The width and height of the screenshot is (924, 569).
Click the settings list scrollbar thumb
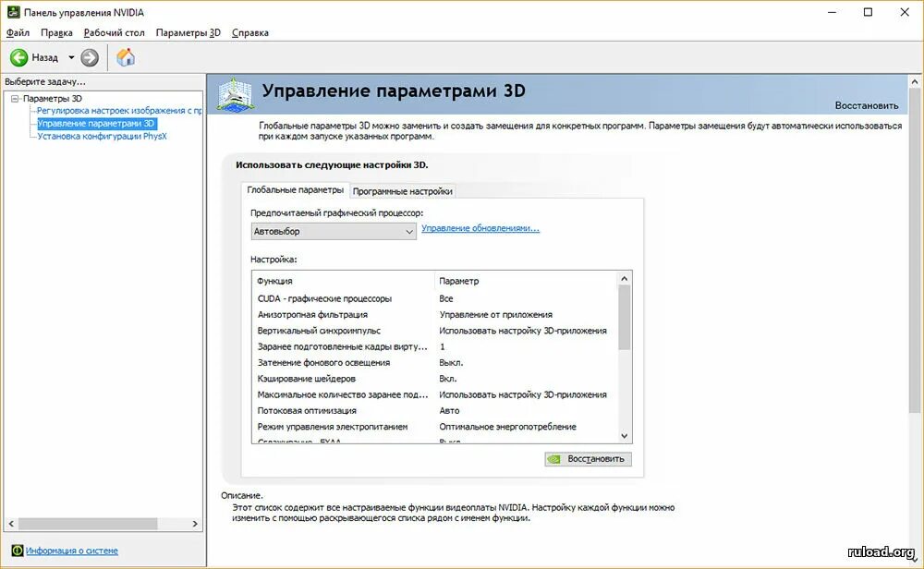click(624, 318)
